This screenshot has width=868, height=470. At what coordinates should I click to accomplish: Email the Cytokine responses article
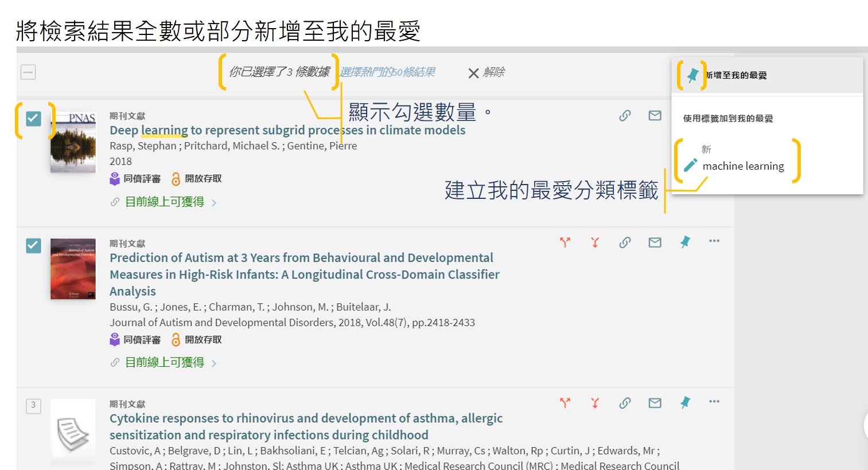coord(655,403)
